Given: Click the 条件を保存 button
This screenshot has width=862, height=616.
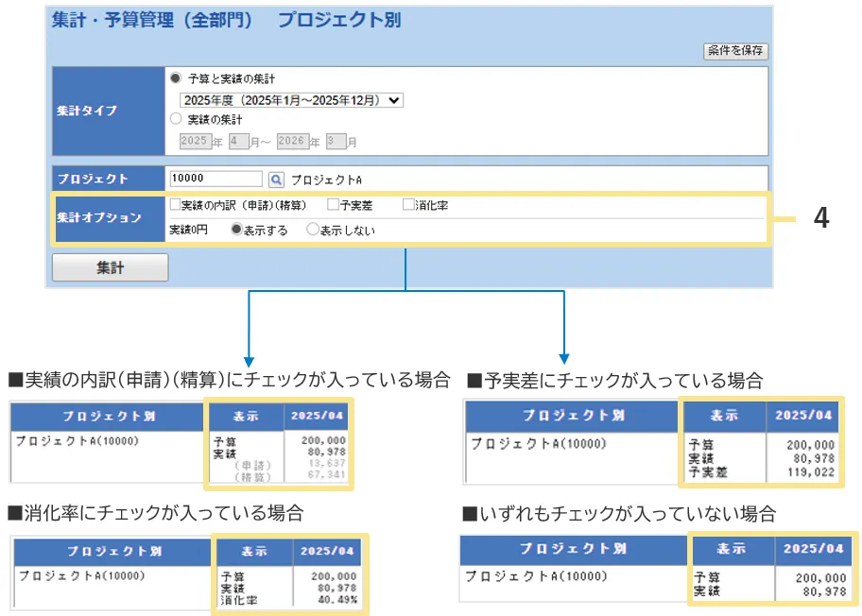Looking at the screenshot, I should (x=735, y=51).
